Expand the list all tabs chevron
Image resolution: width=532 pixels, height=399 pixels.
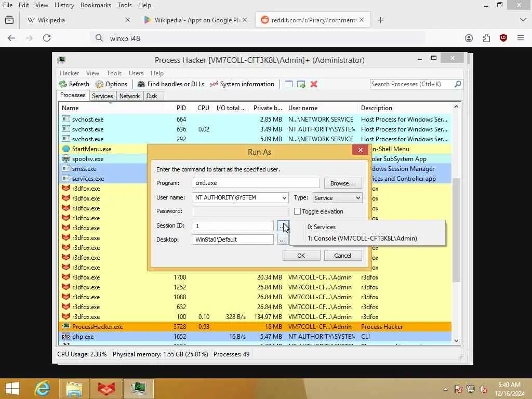click(523, 20)
